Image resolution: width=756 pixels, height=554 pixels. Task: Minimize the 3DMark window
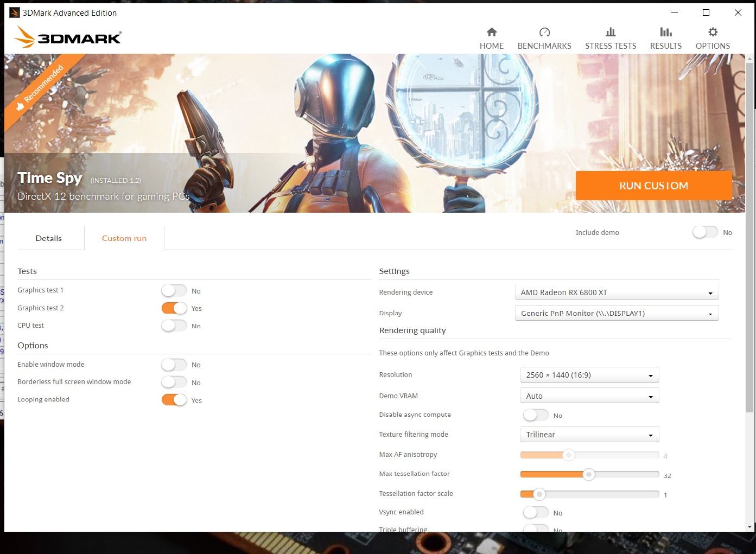tap(675, 12)
